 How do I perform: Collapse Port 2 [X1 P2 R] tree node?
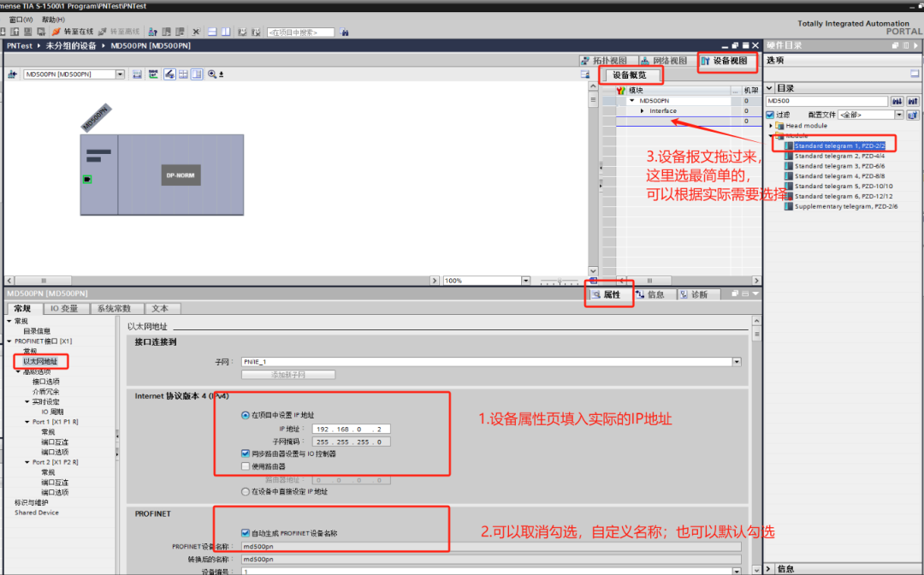tap(27, 462)
